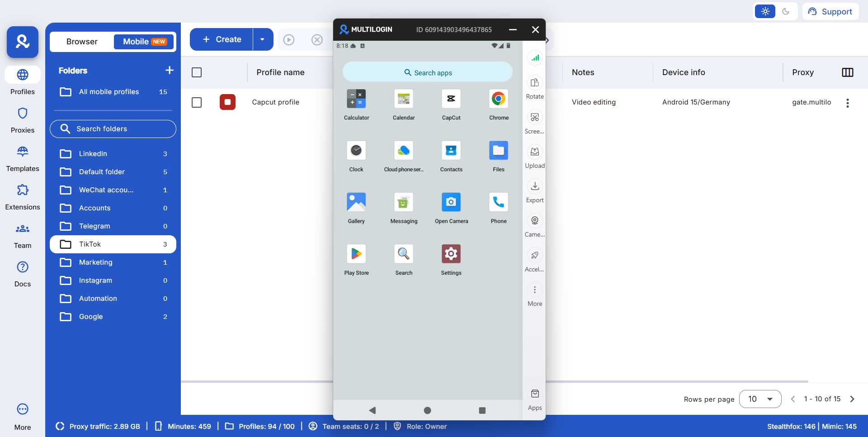Switch to dark mode theme
The width and height of the screenshot is (868, 437).
tap(786, 12)
